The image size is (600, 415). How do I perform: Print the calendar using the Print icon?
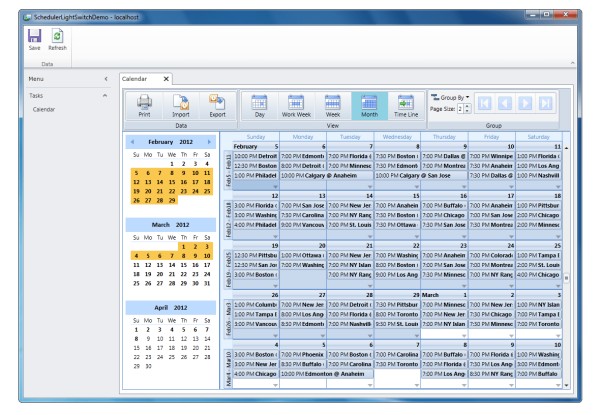[144, 102]
